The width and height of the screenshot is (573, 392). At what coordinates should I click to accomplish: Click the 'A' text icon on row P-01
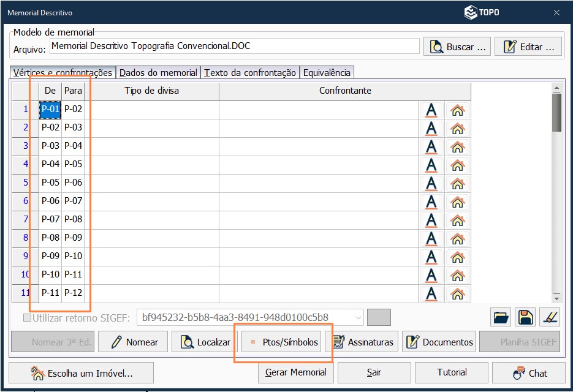[x=431, y=109]
